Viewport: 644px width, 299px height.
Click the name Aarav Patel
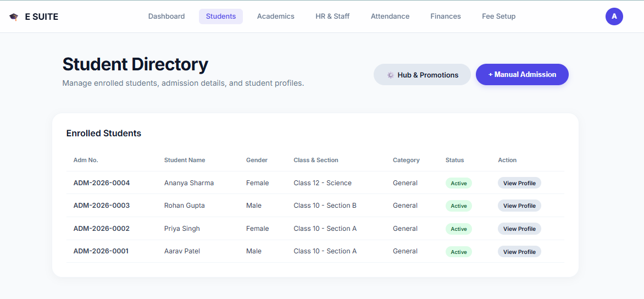point(182,251)
